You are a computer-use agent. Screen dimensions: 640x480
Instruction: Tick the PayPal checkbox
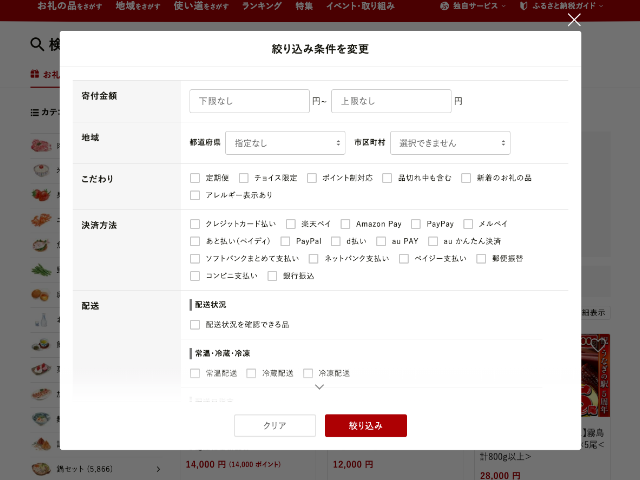coord(285,241)
